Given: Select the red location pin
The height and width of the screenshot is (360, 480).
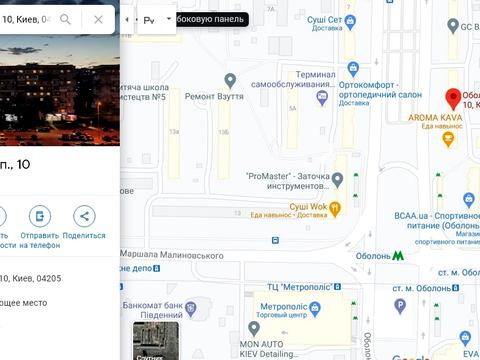Looking at the screenshot, I should (453, 99).
